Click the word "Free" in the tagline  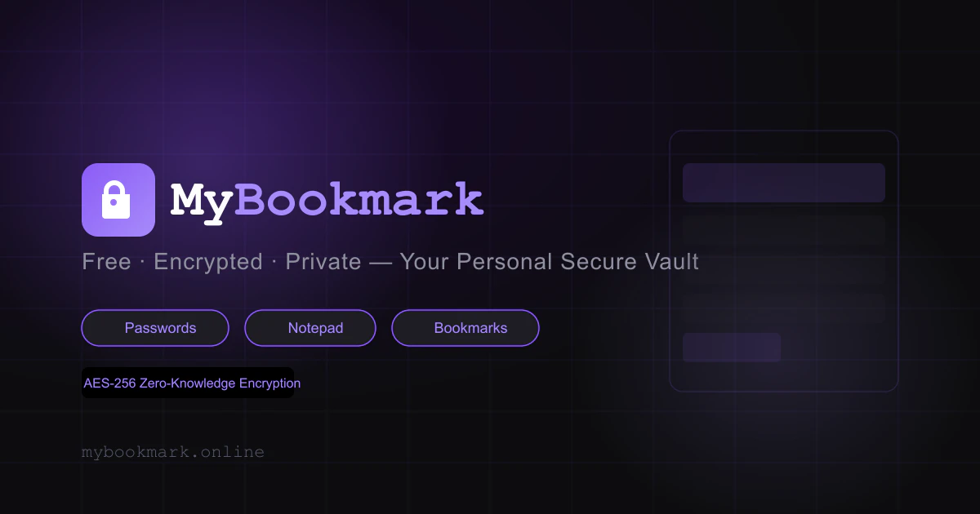(106, 262)
